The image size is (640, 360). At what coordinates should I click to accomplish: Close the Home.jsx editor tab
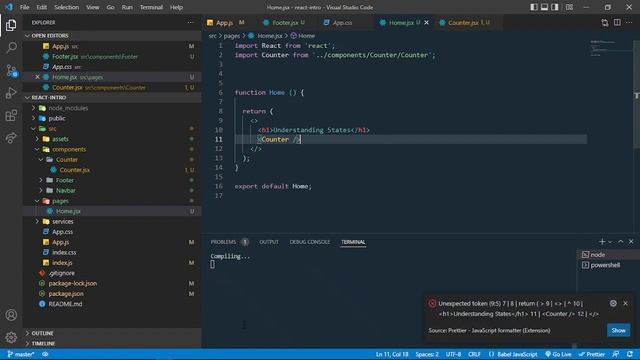point(427,22)
